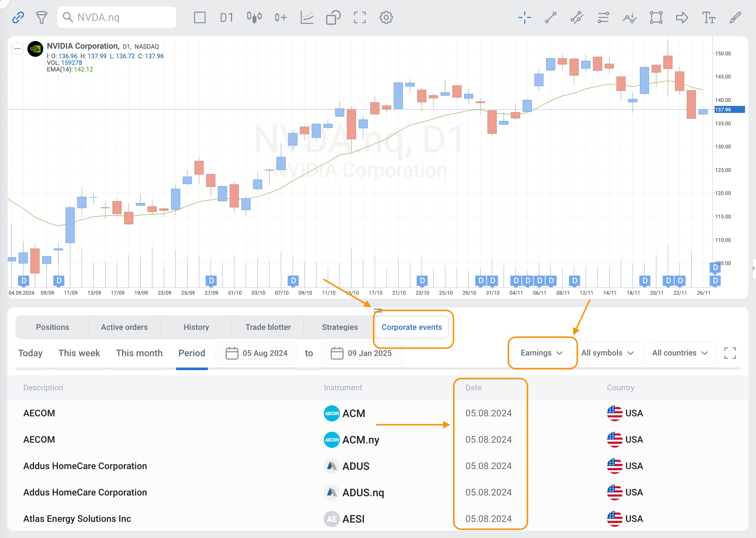Viewport: 756px width, 538px height.
Task: Click the NVDA.nq symbol search field
Action: click(x=117, y=17)
